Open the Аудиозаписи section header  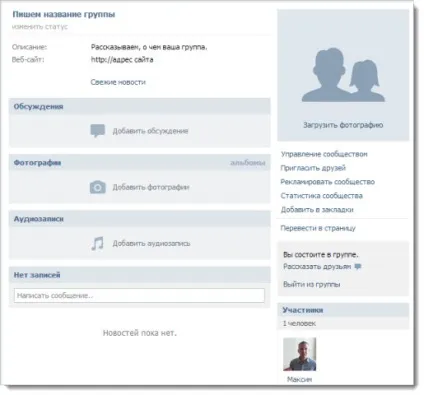pos(139,219)
